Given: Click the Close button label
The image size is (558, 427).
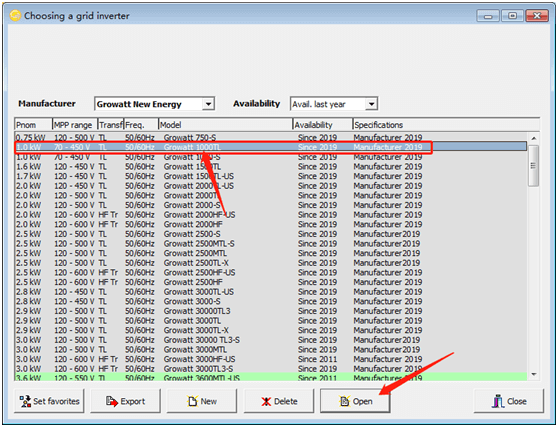Looking at the screenshot, I should tap(517, 401).
